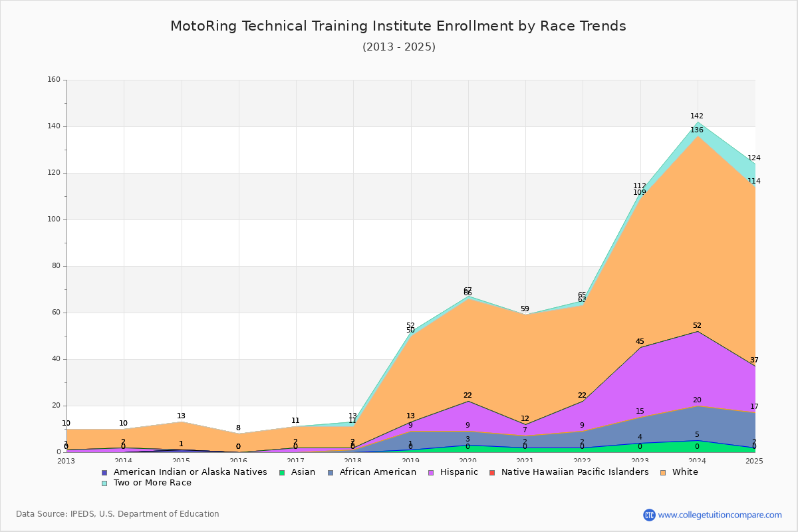This screenshot has width=798, height=532.
Task: Click the 59 data label for 2021
Action: (x=525, y=309)
